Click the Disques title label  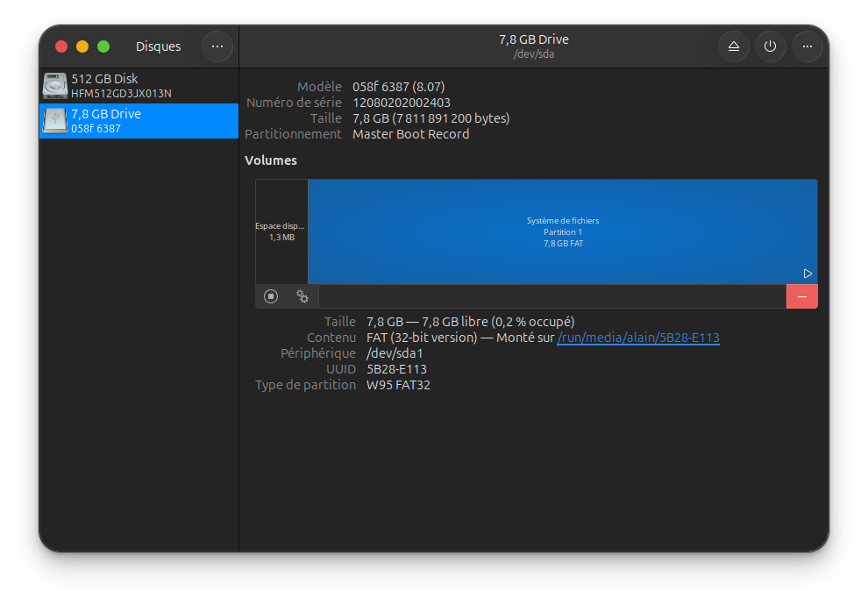coord(159,46)
